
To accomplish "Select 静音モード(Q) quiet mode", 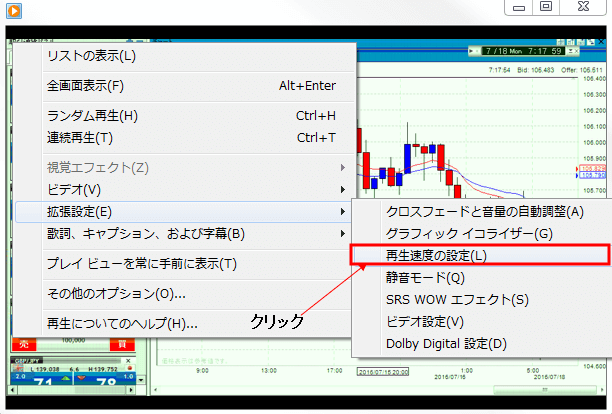I will (425, 278).
